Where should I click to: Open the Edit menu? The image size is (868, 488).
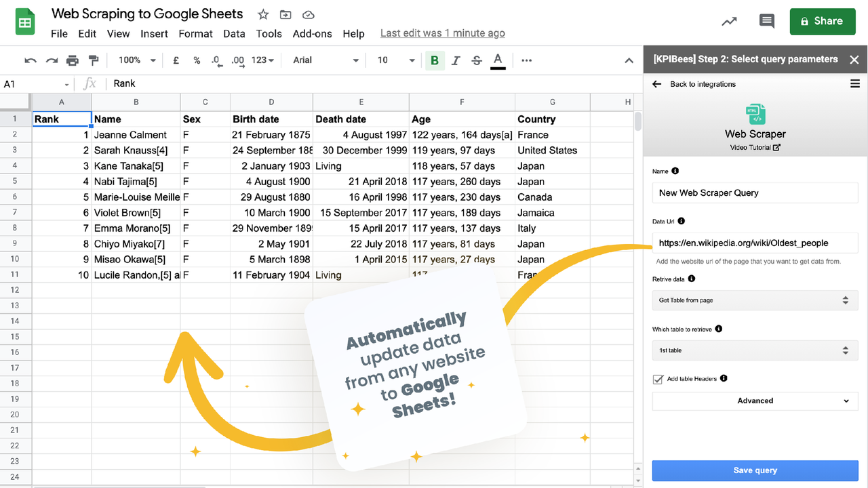(x=87, y=34)
